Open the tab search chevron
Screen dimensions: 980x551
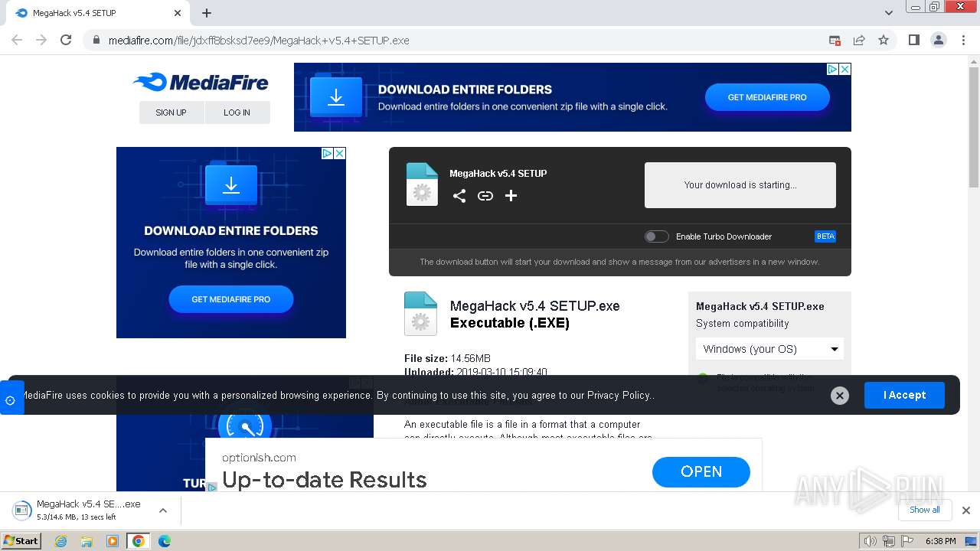[x=889, y=13]
